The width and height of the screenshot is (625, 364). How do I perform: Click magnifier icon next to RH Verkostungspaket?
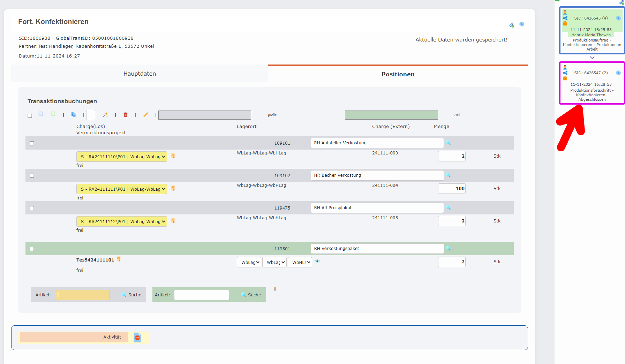pyautogui.click(x=449, y=249)
